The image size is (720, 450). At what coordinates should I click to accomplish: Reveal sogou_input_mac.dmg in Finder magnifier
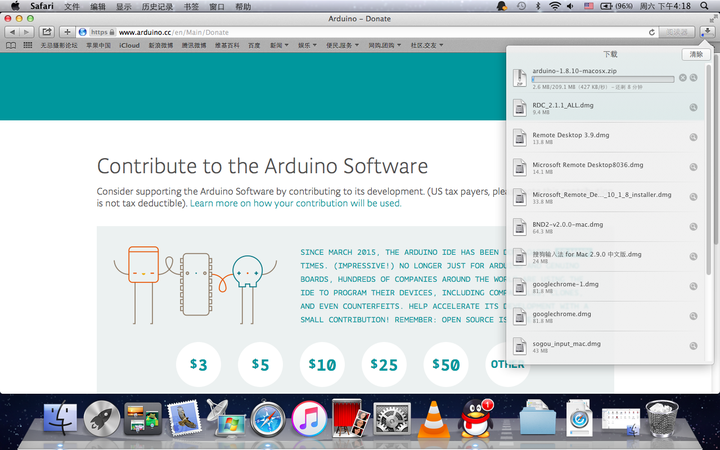pos(693,346)
